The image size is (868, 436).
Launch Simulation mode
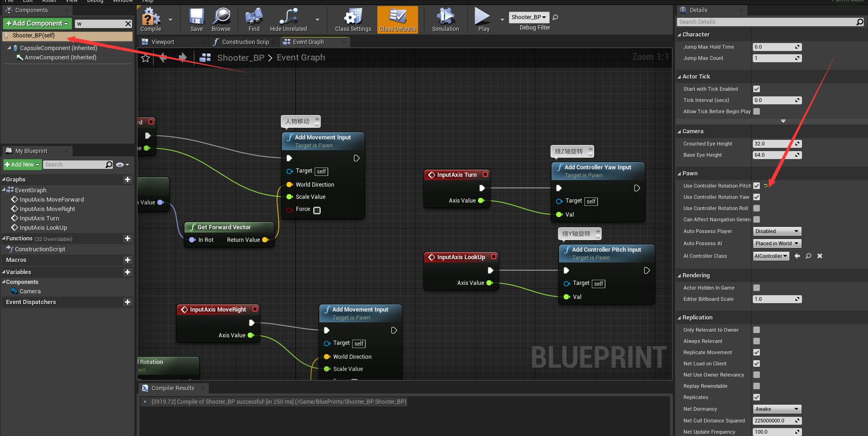click(x=445, y=19)
